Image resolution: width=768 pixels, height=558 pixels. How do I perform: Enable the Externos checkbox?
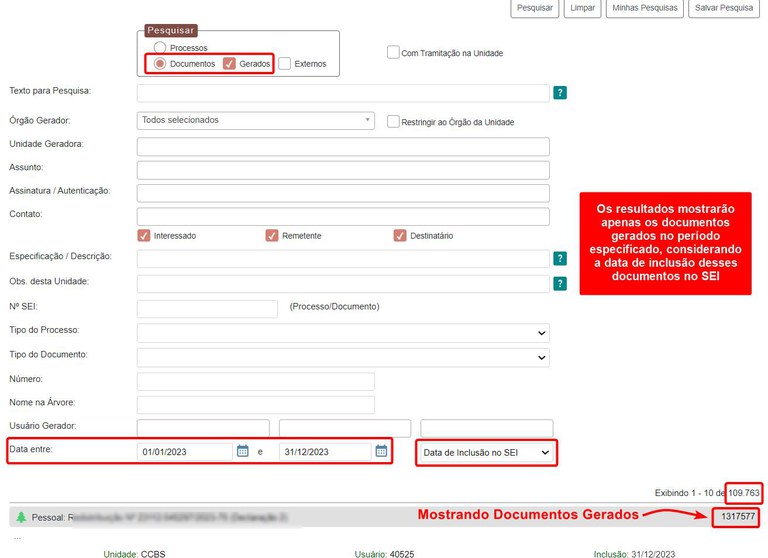pos(285,63)
